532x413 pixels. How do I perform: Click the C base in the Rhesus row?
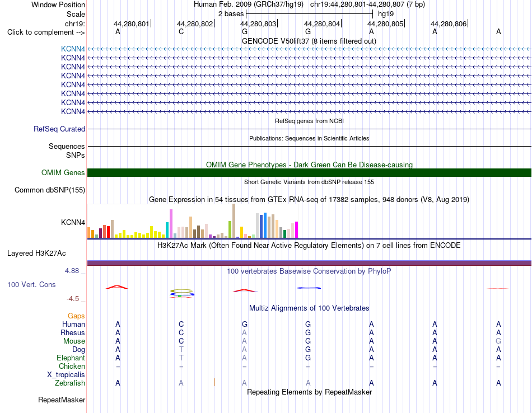pos(181,332)
